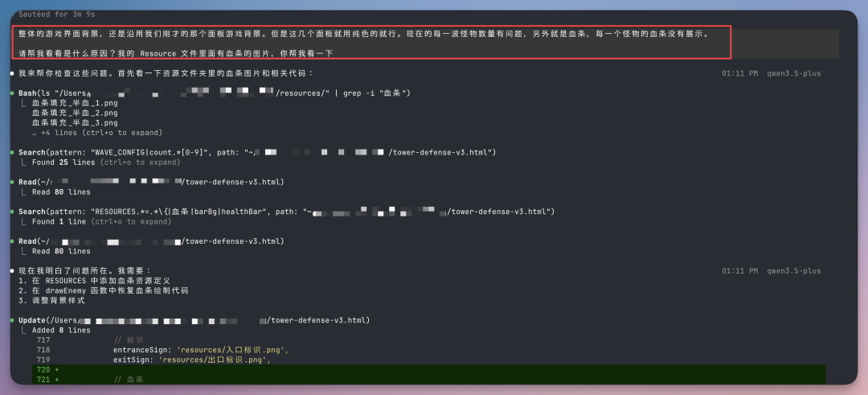
Task: Click the "Added 8 lines" summary
Action: tap(61, 330)
